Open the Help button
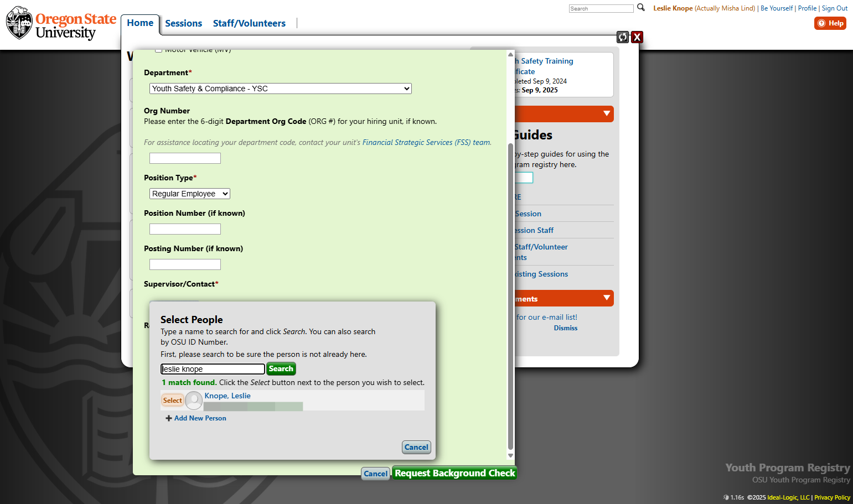Image resolution: width=853 pixels, height=504 pixels. [x=830, y=23]
